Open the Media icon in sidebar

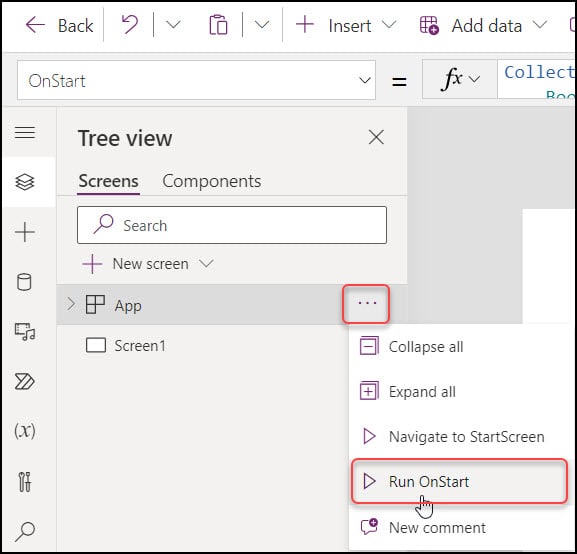[x=25, y=332]
